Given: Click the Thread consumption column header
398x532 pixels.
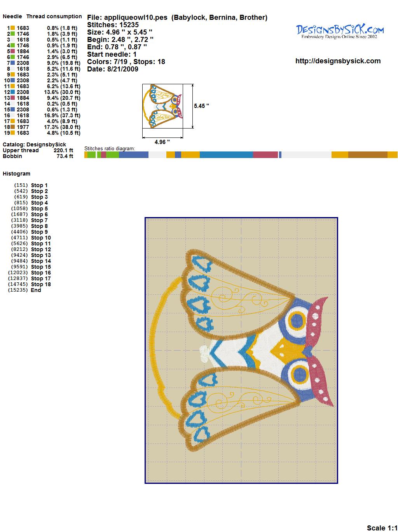Looking at the screenshot, I should [x=54, y=16].
